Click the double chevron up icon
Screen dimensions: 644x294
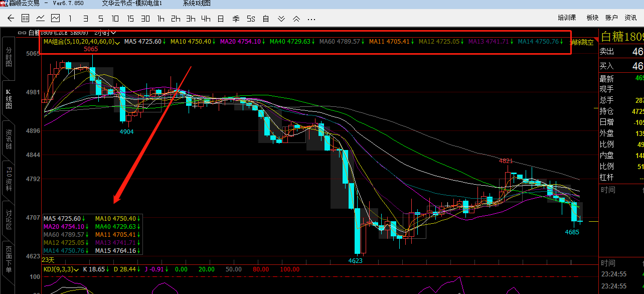[x=296, y=19]
